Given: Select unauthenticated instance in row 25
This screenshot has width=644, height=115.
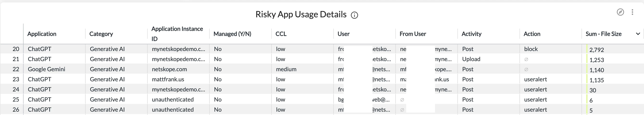Looking at the screenshot, I should click(x=172, y=100).
